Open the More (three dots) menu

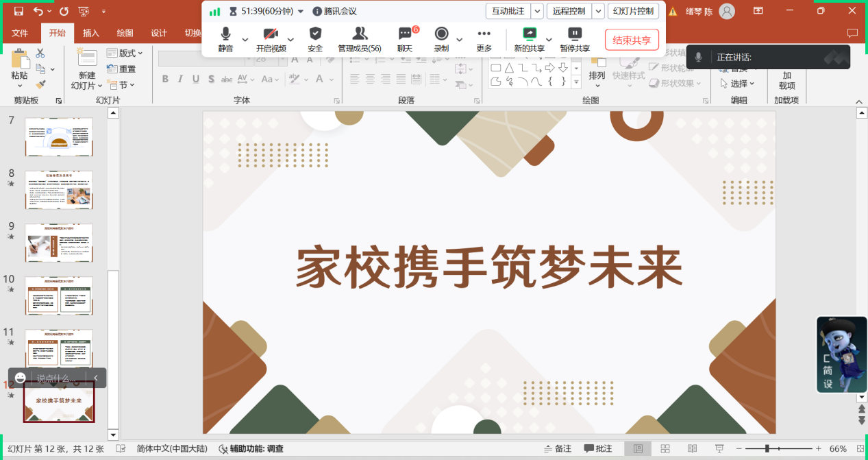(x=484, y=39)
